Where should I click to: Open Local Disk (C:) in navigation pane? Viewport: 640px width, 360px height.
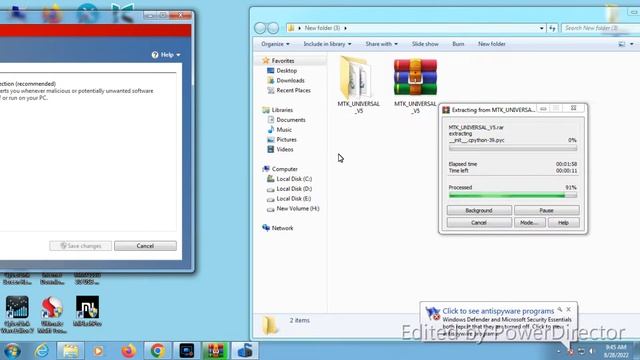(x=294, y=179)
